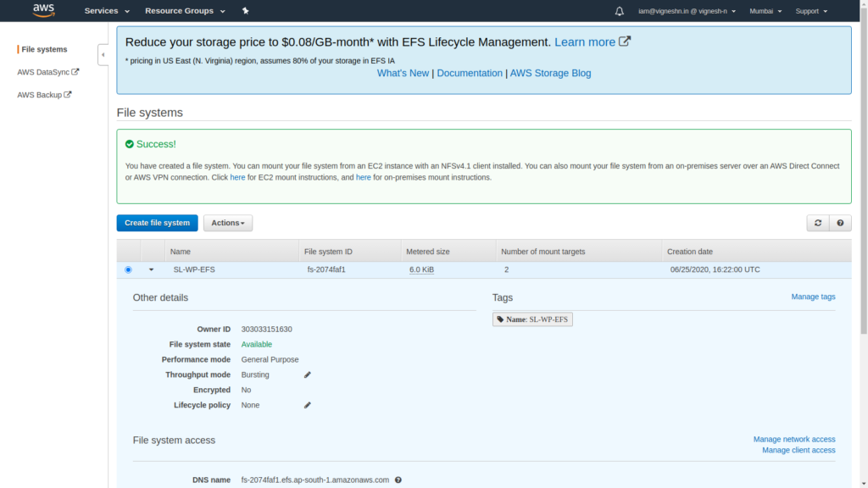Click the pin shortcut icon in top bar
868x488 pixels.
pos(245,10)
